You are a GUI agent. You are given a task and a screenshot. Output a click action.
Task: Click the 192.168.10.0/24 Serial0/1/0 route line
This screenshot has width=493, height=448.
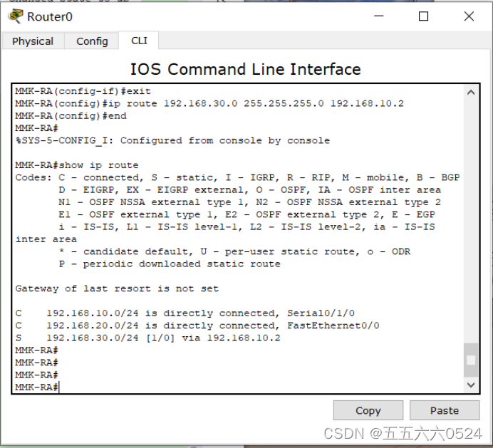point(185,313)
